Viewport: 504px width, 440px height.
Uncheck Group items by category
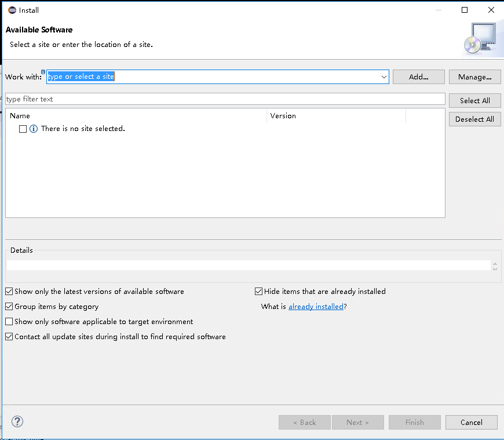coord(9,307)
